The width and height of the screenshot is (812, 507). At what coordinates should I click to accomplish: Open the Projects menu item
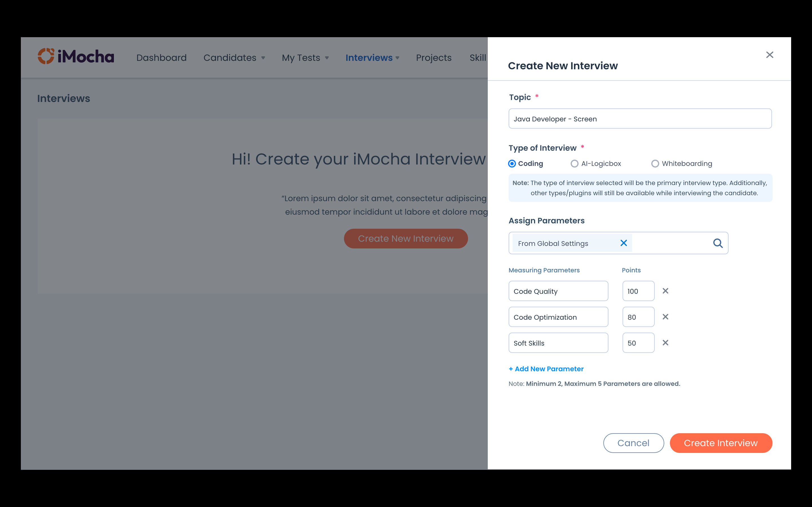click(434, 58)
